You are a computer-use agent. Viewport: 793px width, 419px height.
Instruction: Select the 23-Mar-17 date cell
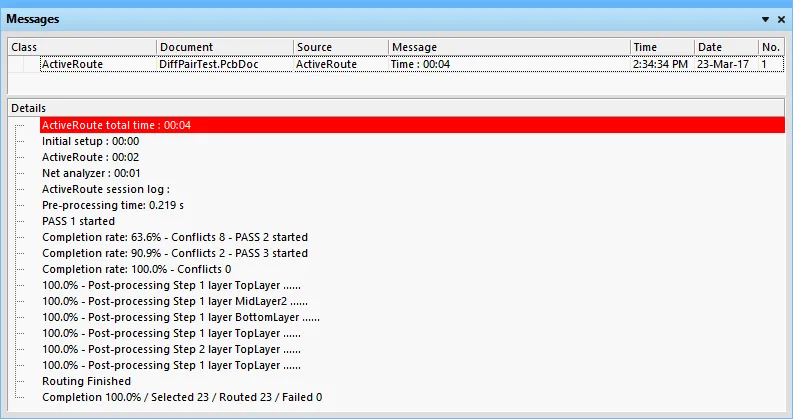click(726, 64)
